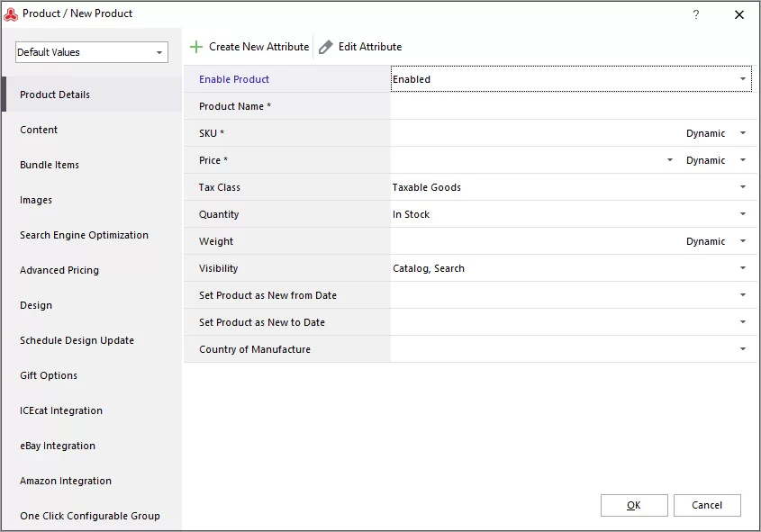761x532 pixels.
Task: Open the Default Values dropdown
Action: 92,52
